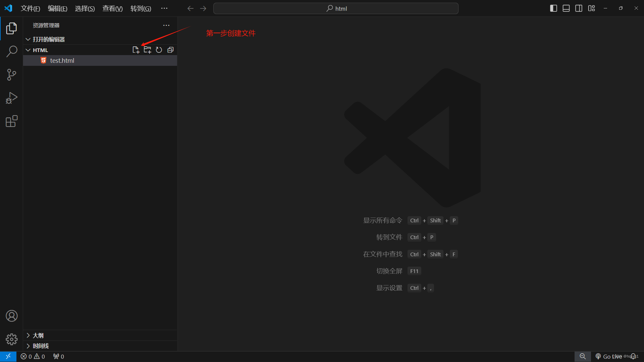
Task: Click the zoom out magnifier in status bar
Action: click(583, 357)
